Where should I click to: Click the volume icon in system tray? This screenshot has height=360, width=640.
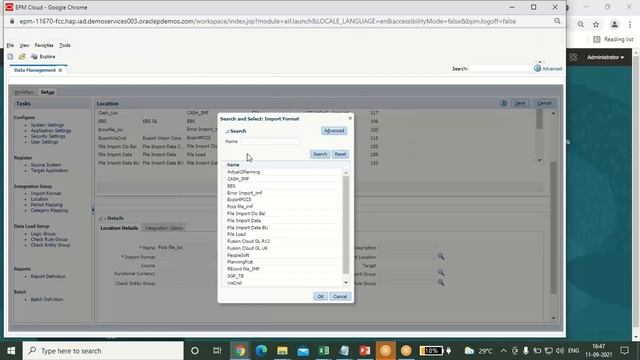(x=560, y=351)
